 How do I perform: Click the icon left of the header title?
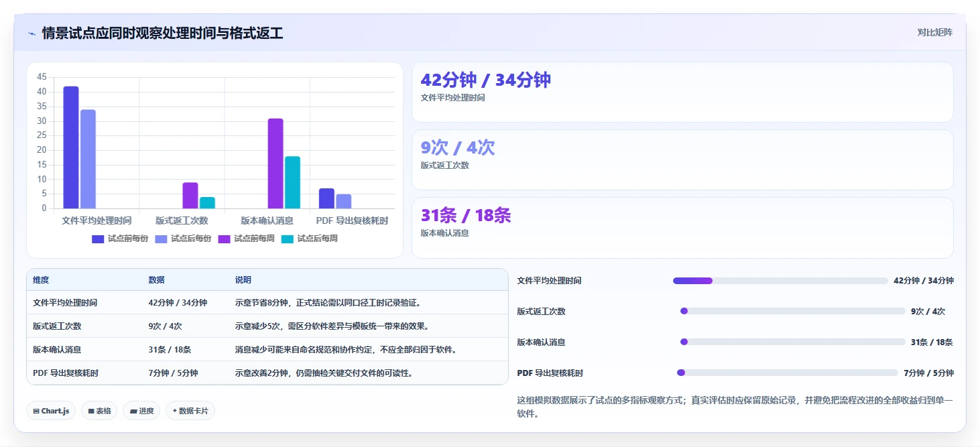tap(32, 33)
